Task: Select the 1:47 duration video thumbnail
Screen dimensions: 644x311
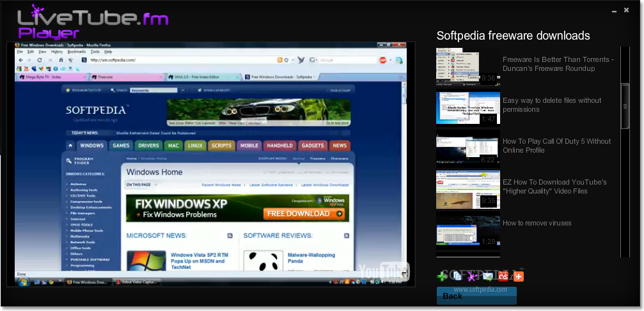Action: point(468,107)
